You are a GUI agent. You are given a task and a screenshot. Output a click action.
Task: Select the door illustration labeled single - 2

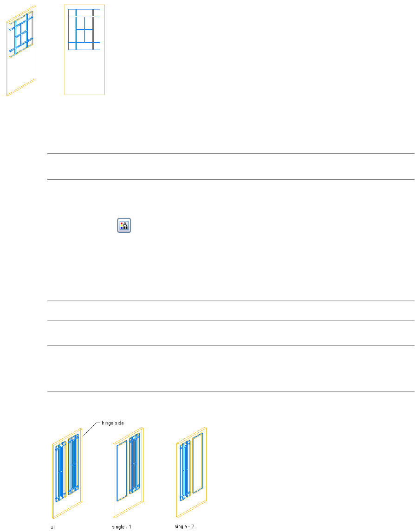click(x=192, y=472)
